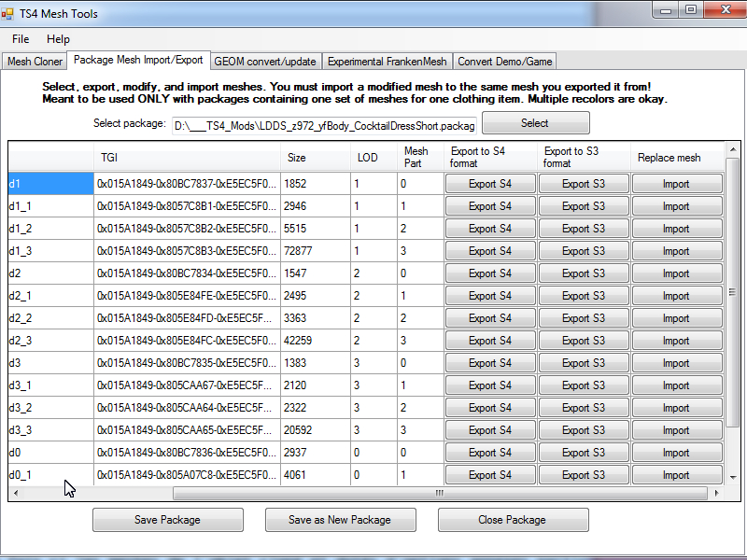This screenshot has height=560, width=747.
Task: Select the d2_3 row name cell
Action: click(x=51, y=341)
